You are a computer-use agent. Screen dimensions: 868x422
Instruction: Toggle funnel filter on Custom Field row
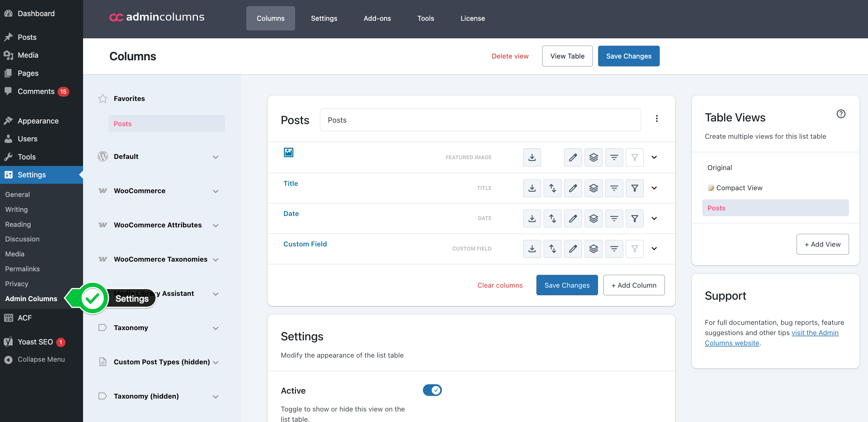click(x=635, y=249)
